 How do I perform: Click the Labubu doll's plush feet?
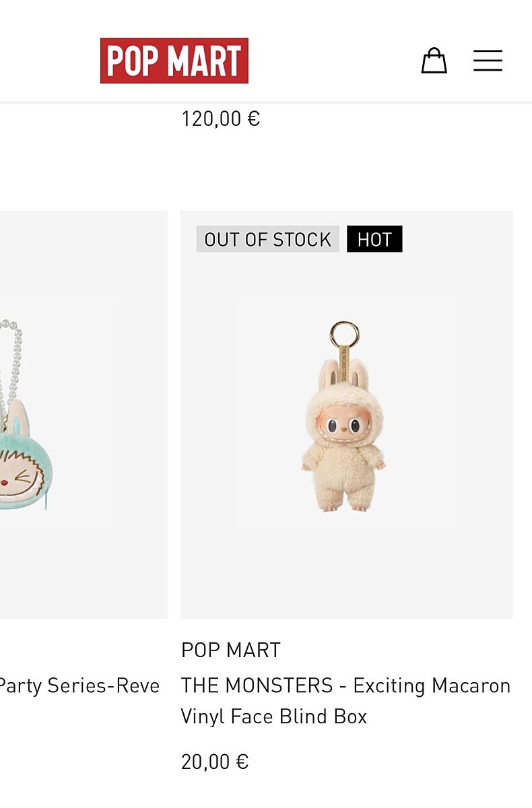coord(343,505)
